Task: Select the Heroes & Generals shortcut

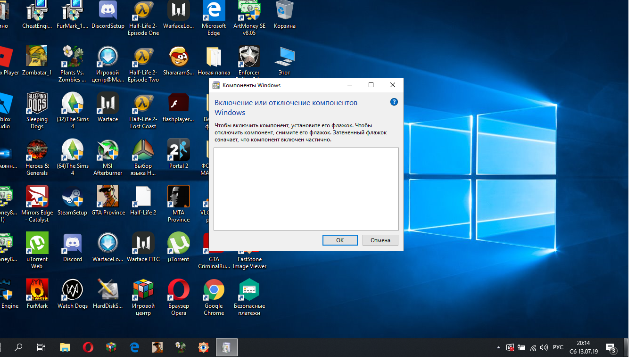Action: (x=37, y=157)
